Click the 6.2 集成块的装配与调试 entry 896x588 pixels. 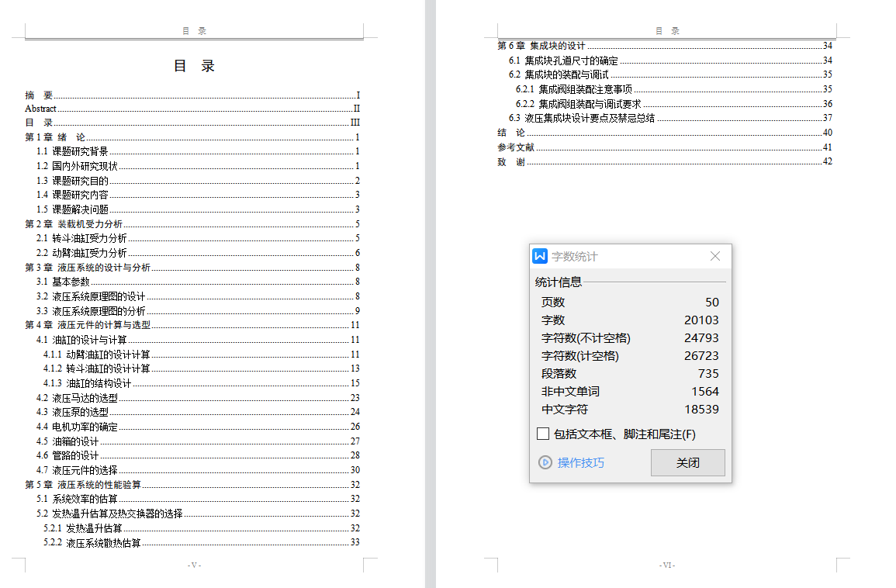tap(671, 74)
